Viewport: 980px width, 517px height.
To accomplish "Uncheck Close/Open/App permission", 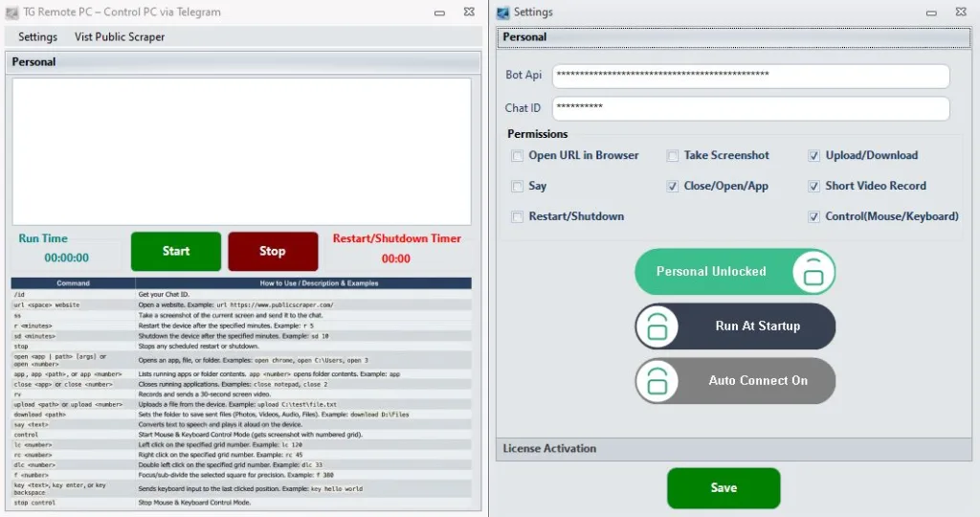I will pos(673,187).
